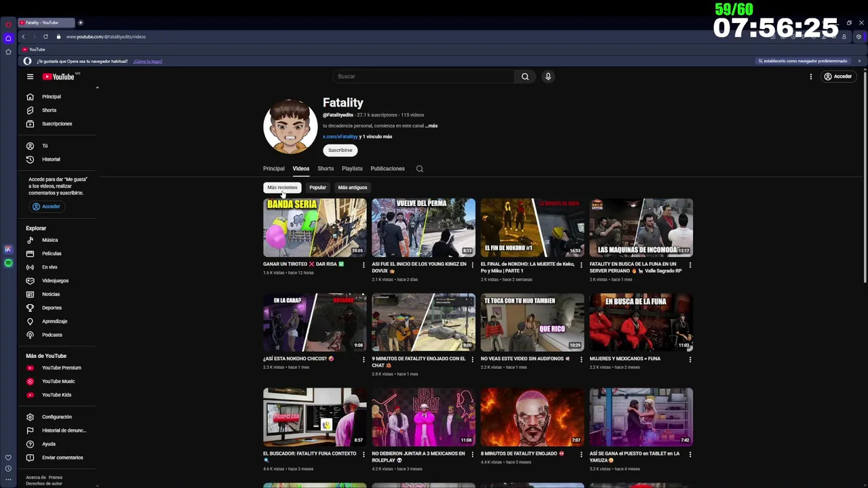Search within channel magnifier icon
Screen dimensions: 868x488
(420, 169)
